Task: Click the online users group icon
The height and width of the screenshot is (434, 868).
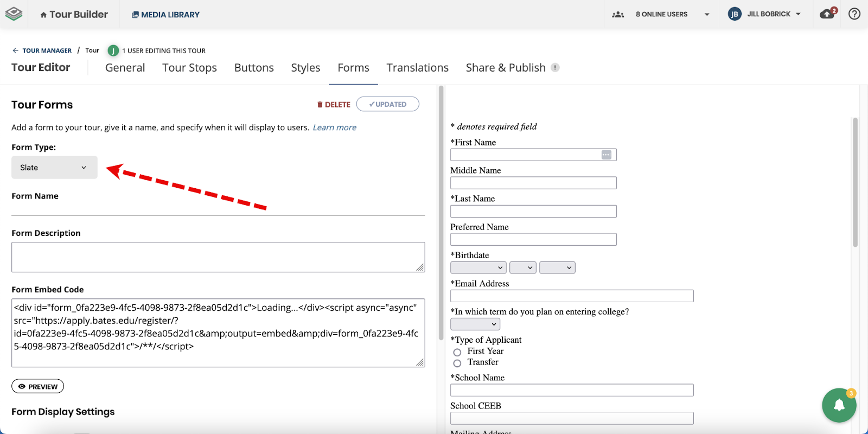Action: [618, 15]
